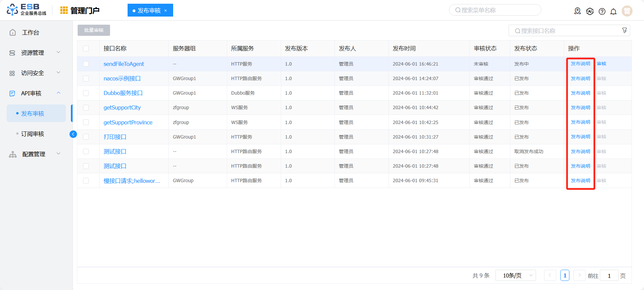644x290 pixels.
Task: Open the notification bell
Action: (x=613, y=11)
